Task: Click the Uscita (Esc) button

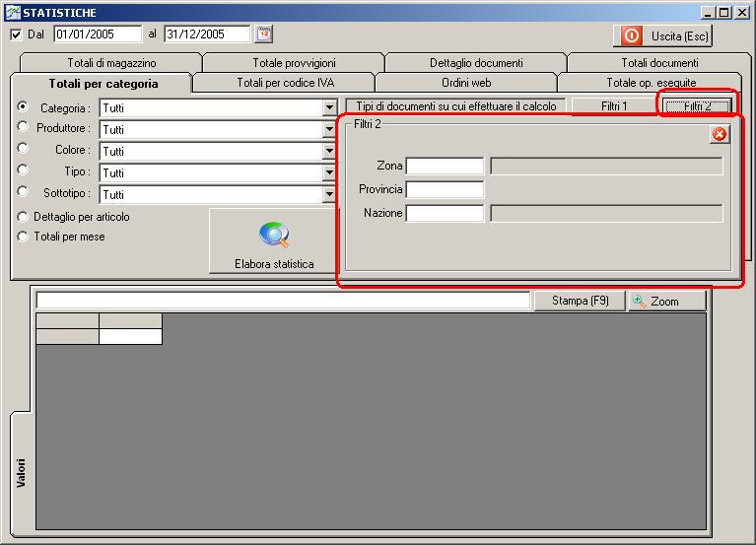Action: (x=662, y=35)
